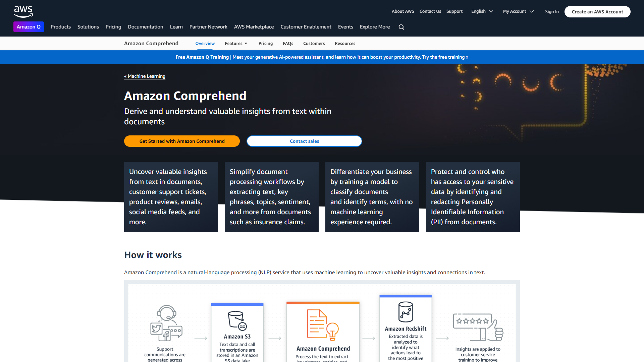The height and width of the screenshot is (362, 644).
Task: Select the Overview tab
Action: 205,43
